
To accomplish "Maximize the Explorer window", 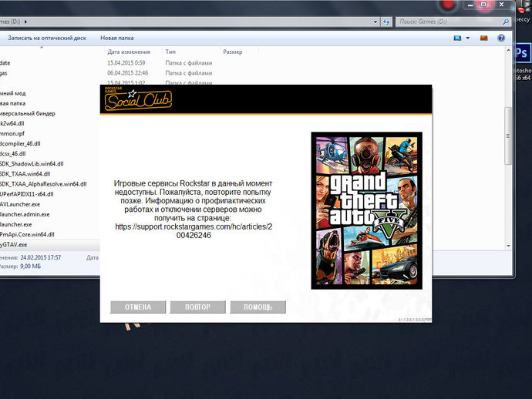I will pyautogui.click(x=483, y=5).
